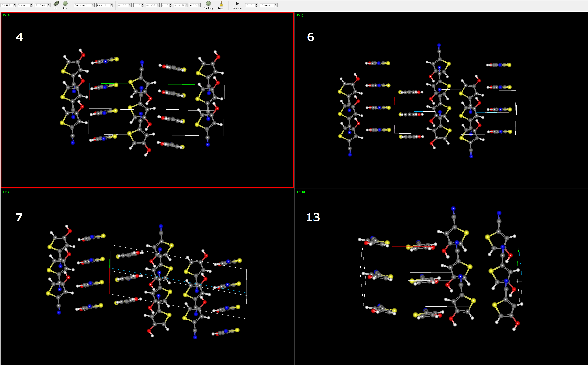Select crystal structure view ID 13
The width and height of the screenshot is (588, 365).
(441, 277)
